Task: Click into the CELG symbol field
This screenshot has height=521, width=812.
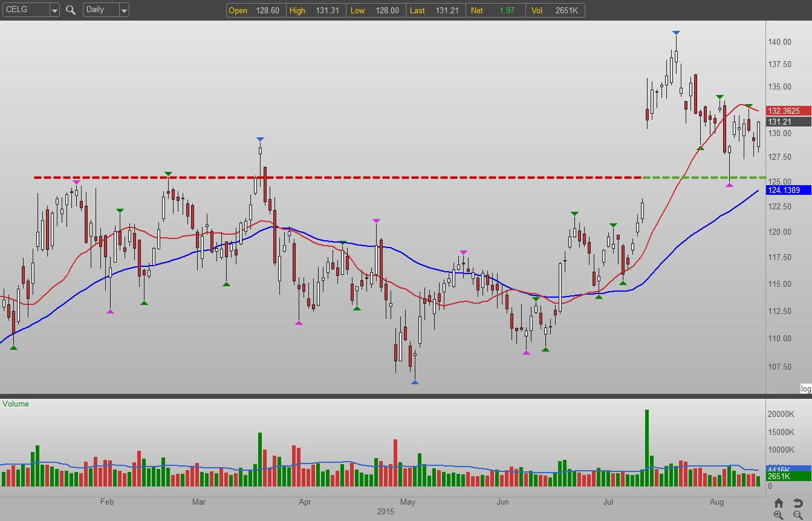Action: (25, 10)
